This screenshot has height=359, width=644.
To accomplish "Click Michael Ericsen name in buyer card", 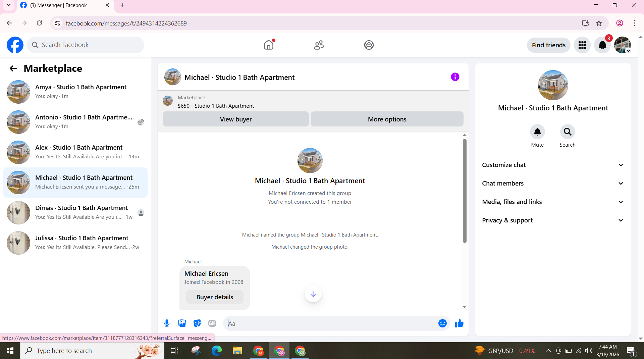I will click(x=206, y=273).
